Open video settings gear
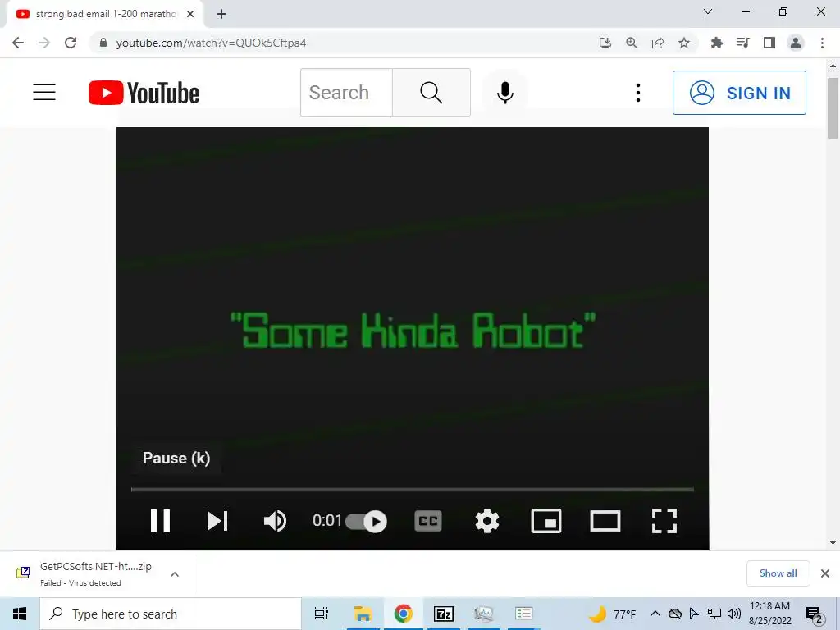Image resolution: width=840 pixels, height=630 pixels. [x=487, y=521]
